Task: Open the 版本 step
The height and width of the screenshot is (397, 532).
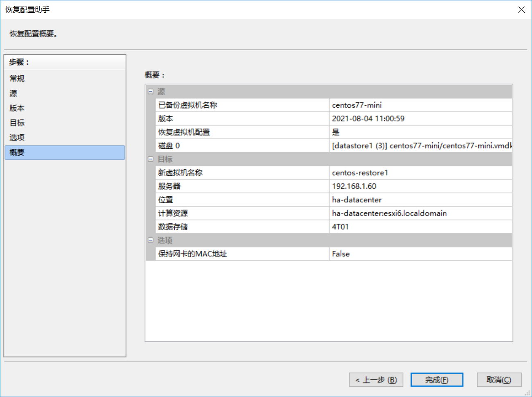Action: [x=17, y=108]
